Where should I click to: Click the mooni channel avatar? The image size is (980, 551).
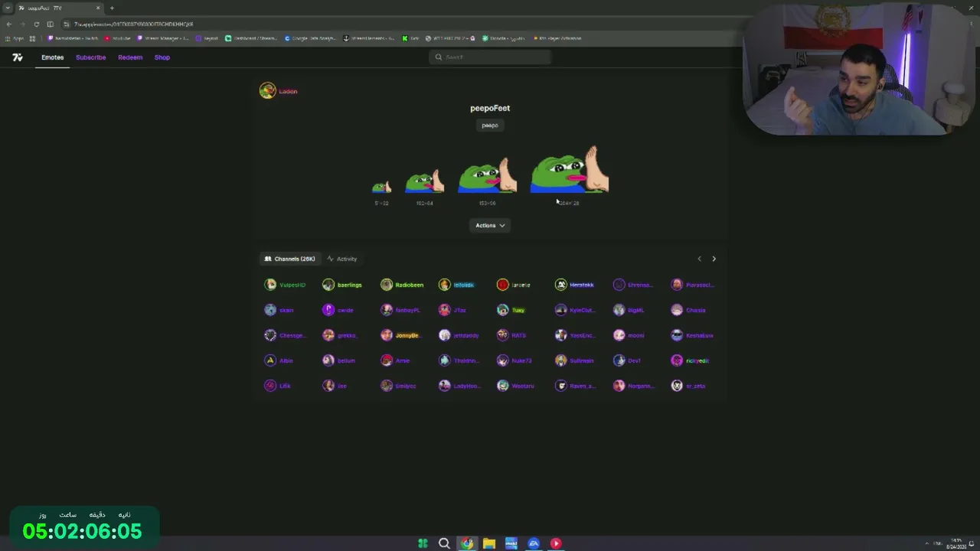coord(619,335)
